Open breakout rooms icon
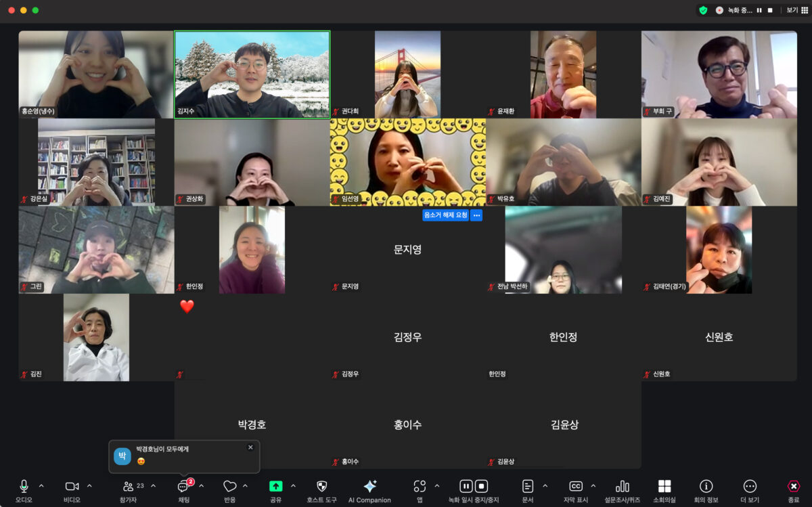 click(x=664, y=486)
